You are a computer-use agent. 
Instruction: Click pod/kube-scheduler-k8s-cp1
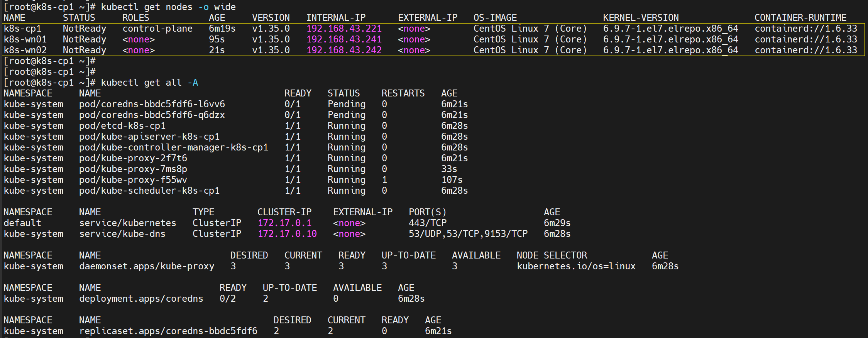tap(149, 191)
